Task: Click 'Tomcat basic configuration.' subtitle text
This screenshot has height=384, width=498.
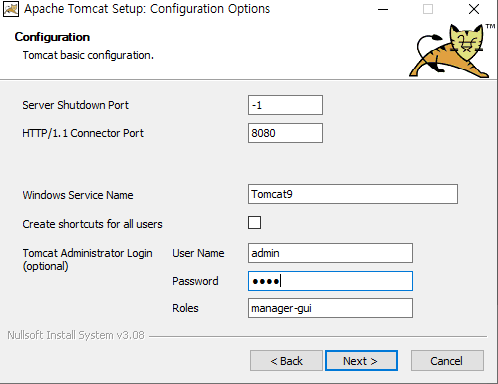Action: [x=88, y=55]
